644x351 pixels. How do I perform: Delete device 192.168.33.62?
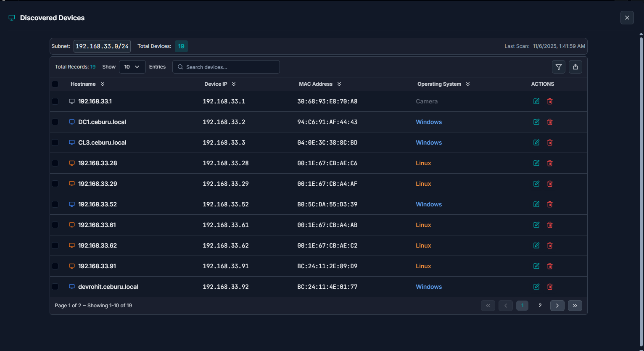tap(550, 245)
